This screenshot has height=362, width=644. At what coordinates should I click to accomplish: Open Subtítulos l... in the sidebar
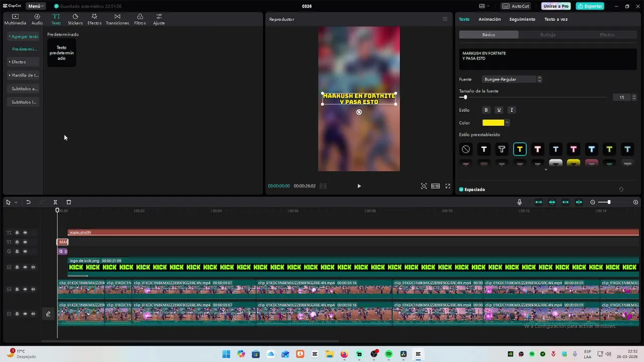24,102
